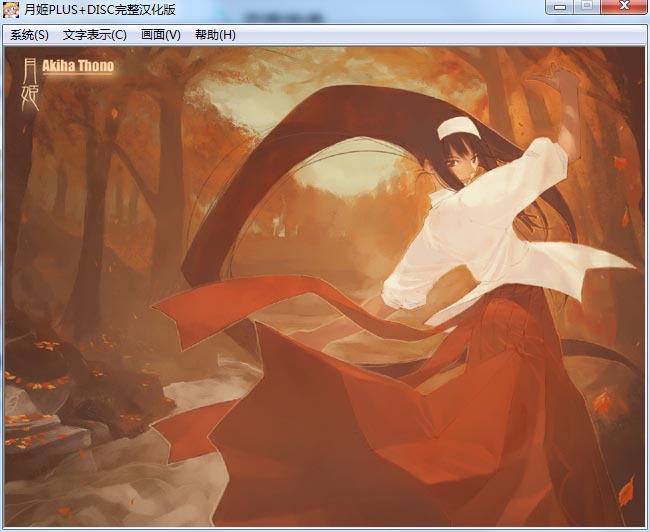The width and height of the screenshot is (650, 532).
Task: Open the 系统(S) menu
Action: [29, 35]
